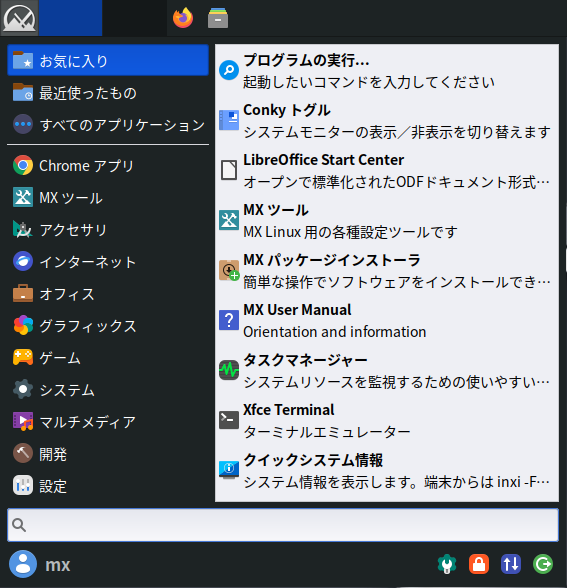Open タスクマネージャー task manager
This screenshot has width=567, height=588.
[x=387, y=370]
